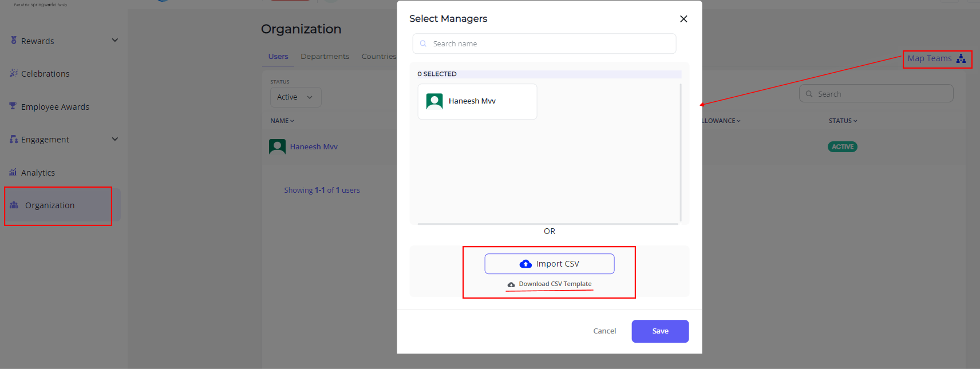Click the Rewards medal icon in sidebar
This screenshot has width=980, height=369.
tap(14, 41)
